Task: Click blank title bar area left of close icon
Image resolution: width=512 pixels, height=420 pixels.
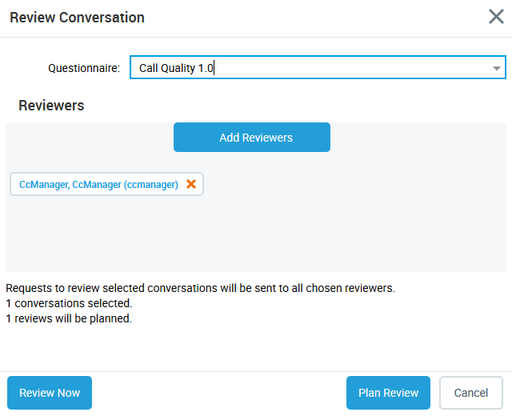Action: [320, 17]
